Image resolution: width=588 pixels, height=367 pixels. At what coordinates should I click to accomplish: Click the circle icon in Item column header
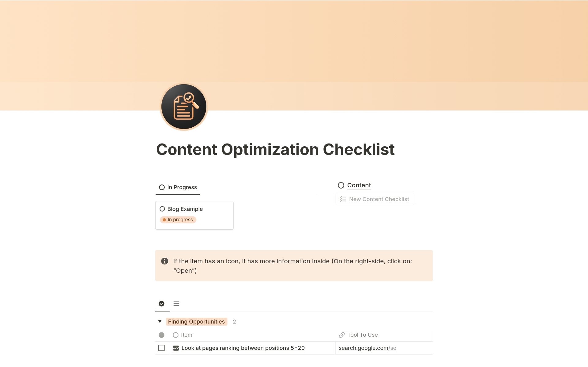tap(175, 335)
